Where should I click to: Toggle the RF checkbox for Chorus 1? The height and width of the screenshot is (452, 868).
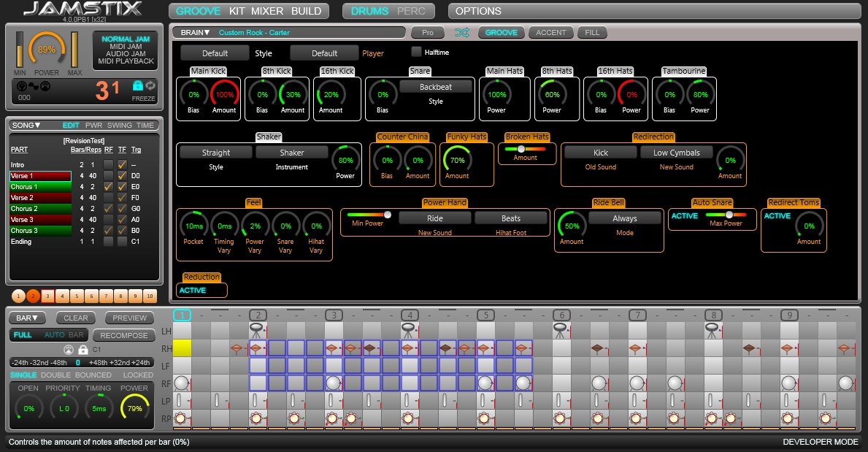pos(108,187)
